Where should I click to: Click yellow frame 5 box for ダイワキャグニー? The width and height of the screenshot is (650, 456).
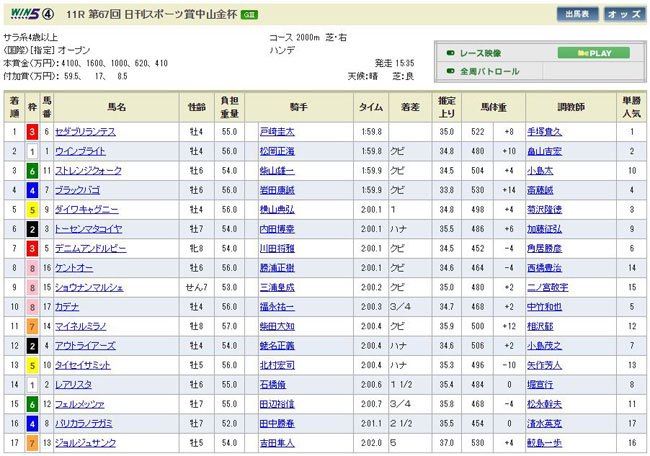coord(32,209)
